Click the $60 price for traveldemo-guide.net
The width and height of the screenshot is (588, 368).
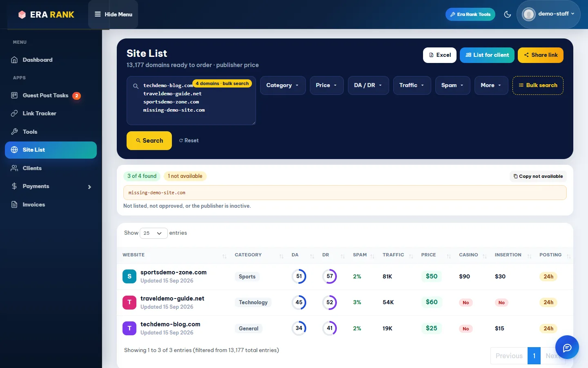pos(432,302)
